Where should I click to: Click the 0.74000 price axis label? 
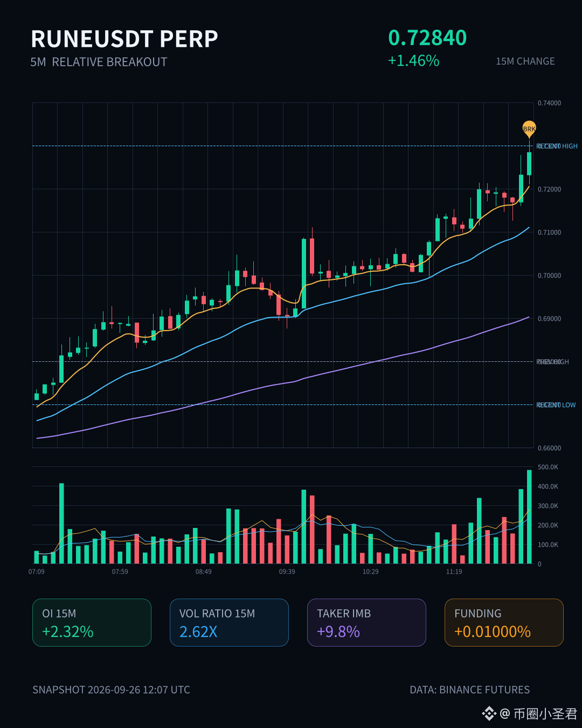pos(549,103)
